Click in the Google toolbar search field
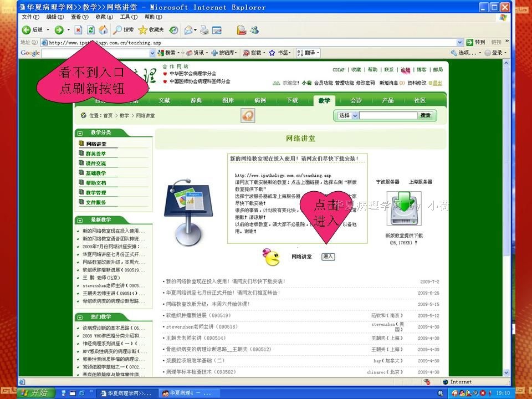Screen dimensions: 532x399 (96, 53)
